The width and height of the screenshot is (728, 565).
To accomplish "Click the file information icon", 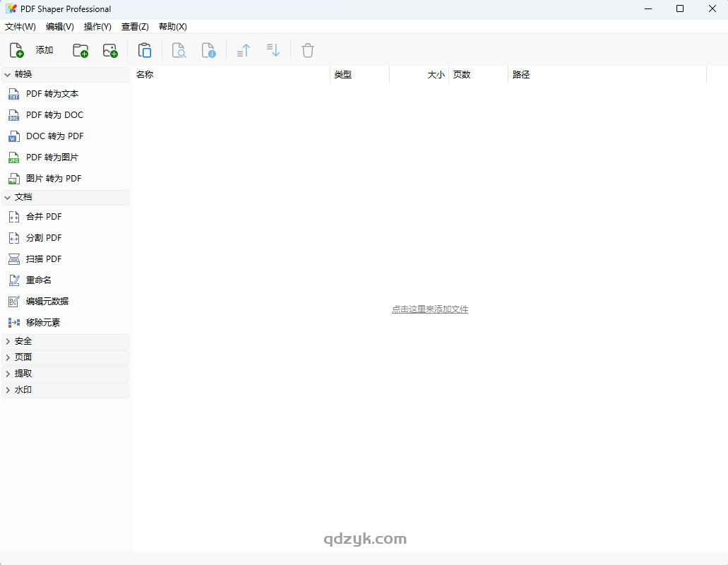I will (x=209, y=49).
